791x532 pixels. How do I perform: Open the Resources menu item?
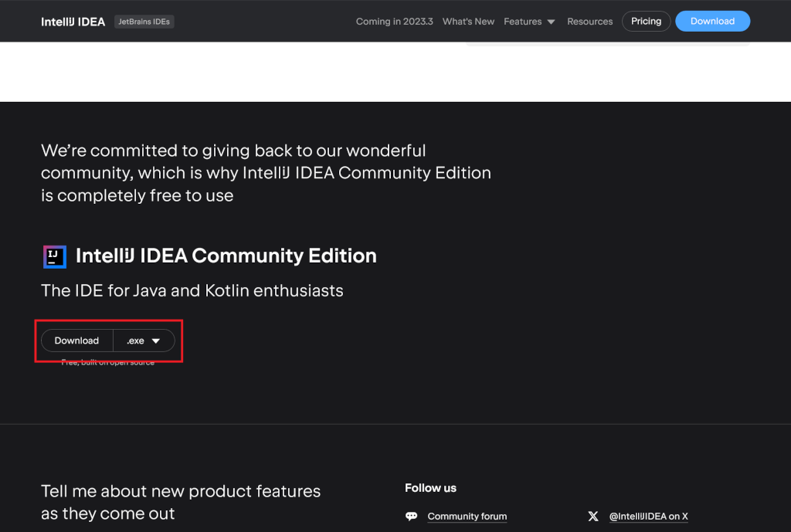pos(589,22)
